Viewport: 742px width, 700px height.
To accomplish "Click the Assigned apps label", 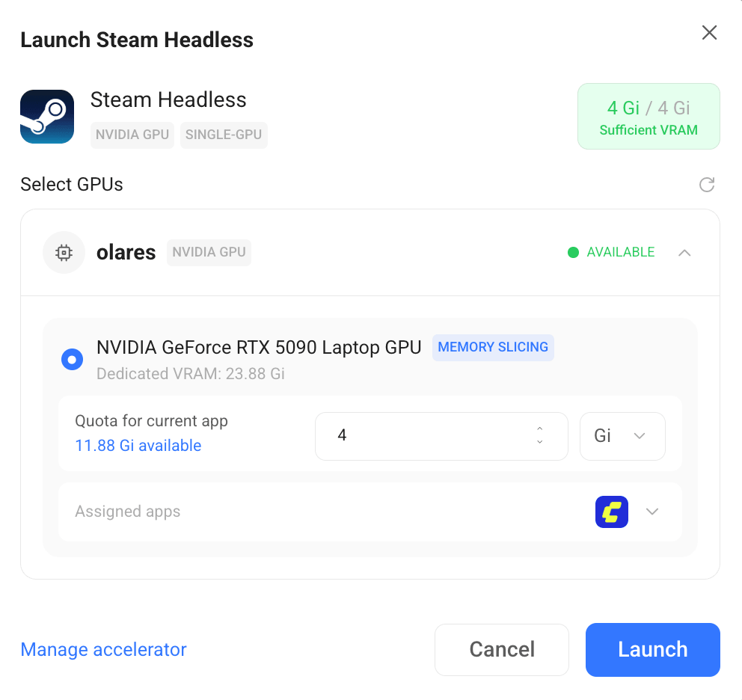I will [x=127, y=512].
